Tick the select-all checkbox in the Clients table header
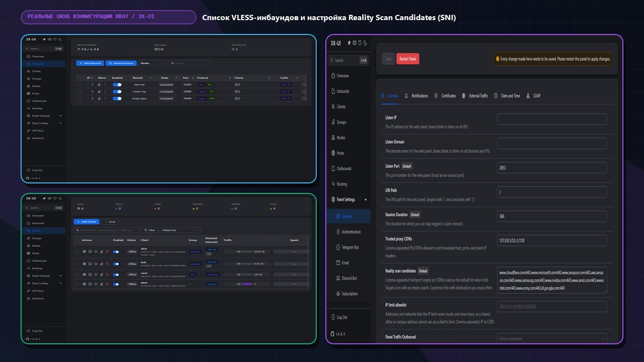Image resolution: width=644 pixels, height=362 pixels. 77,240
